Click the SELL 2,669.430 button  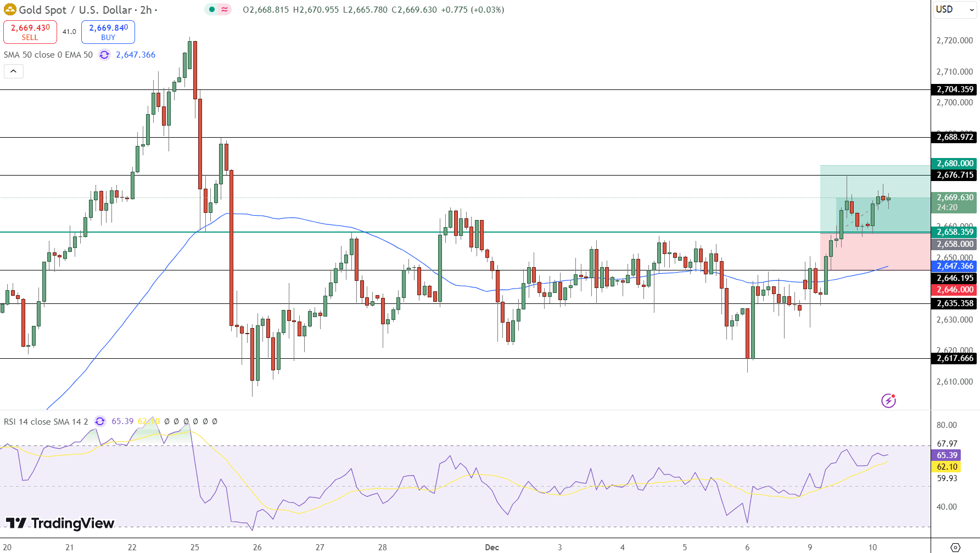[30, 32]
